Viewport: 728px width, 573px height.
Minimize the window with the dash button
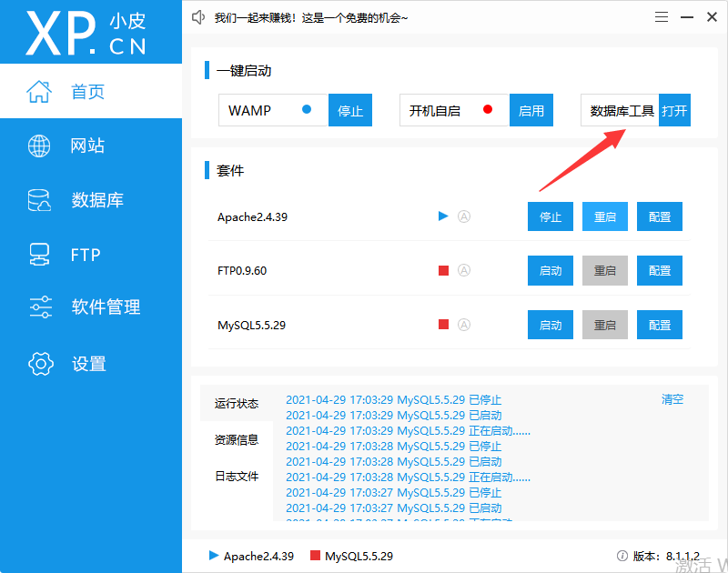[687, 17]
